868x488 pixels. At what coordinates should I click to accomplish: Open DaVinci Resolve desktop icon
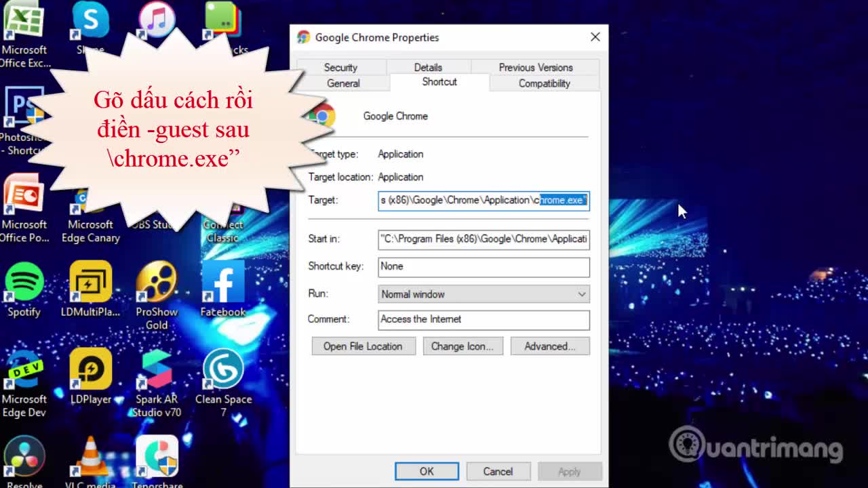coord(24,462)
